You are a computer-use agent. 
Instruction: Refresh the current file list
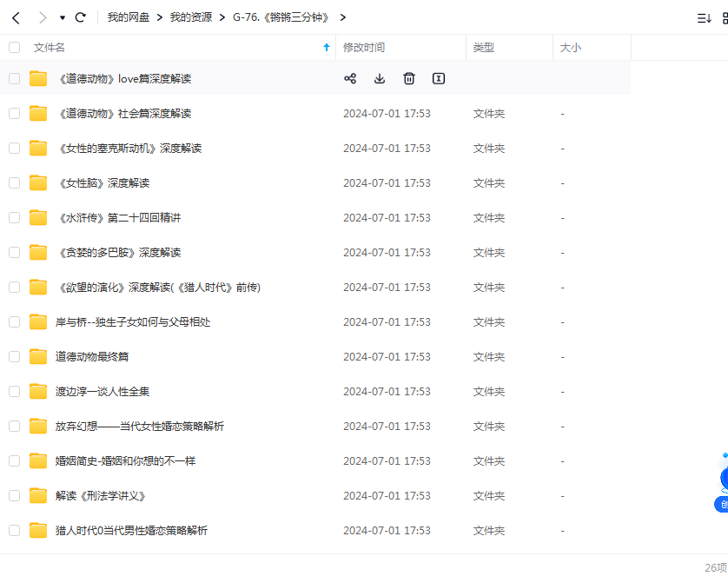(80, 17)
